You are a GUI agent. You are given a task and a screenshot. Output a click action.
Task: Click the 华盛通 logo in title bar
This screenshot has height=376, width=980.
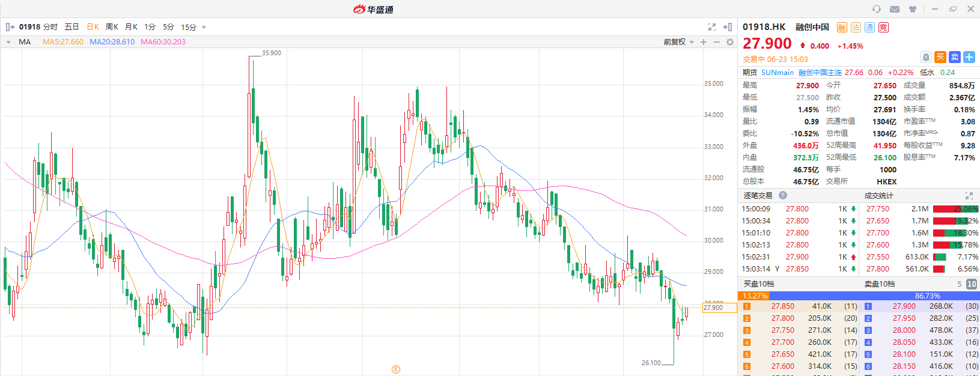coord(373,9)
